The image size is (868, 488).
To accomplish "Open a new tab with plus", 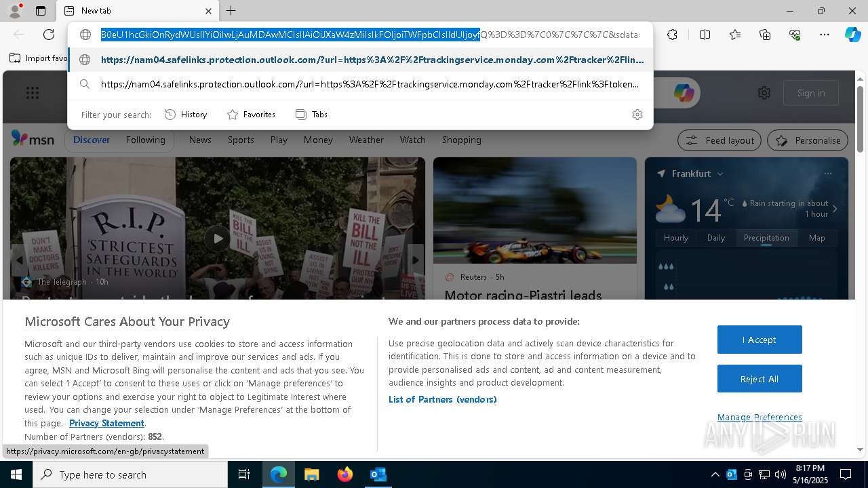I will [231, 11].
